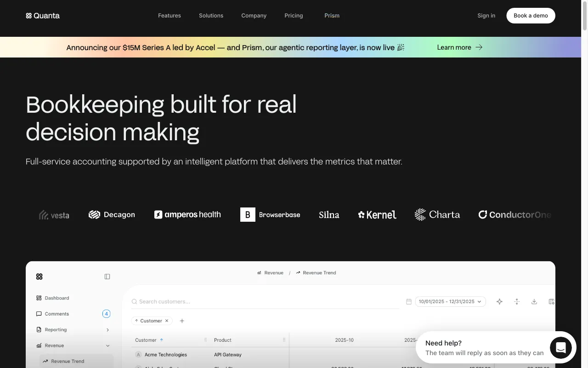Add a grouping with the plus icon
The height and width of the screenshot is (368, 588).
click(182, 321)
